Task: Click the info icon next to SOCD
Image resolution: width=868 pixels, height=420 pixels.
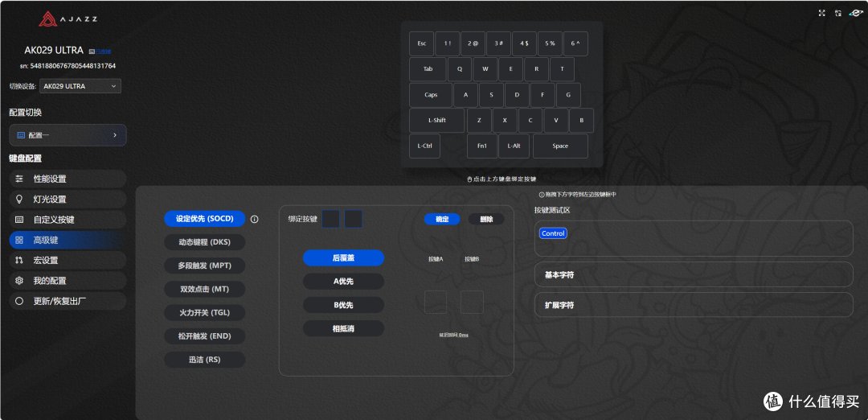Action: point(255,219)
